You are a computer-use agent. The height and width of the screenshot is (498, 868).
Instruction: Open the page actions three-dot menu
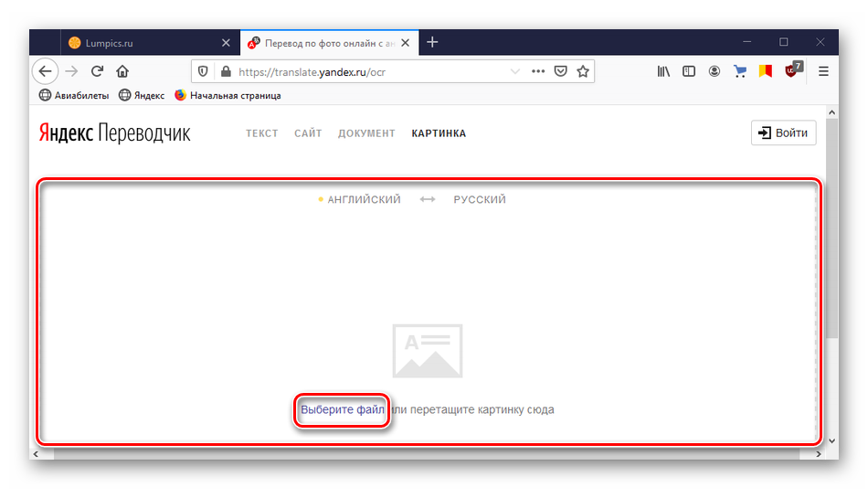tap(538, 71)
